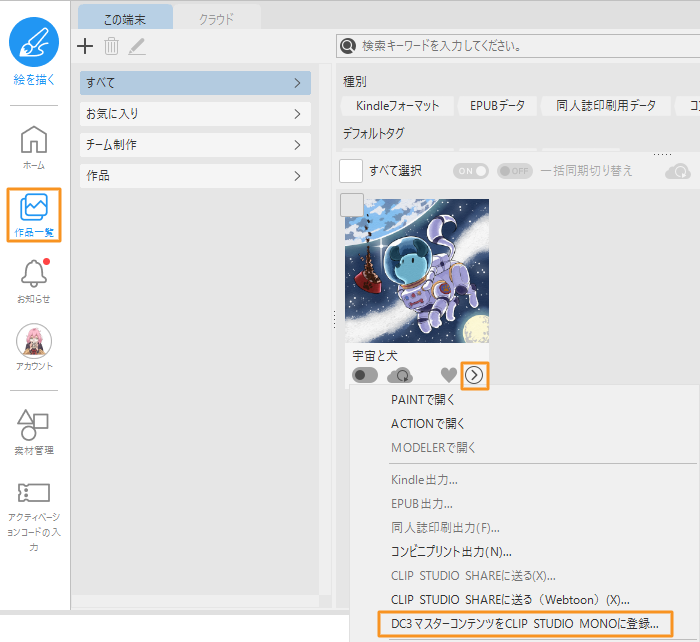The height and width of the screenshot is (642, 700).
Task: Choose DC3マスターコンテンツをCLIP STUDIO MONOに登録...
Action: pos(525,623)
